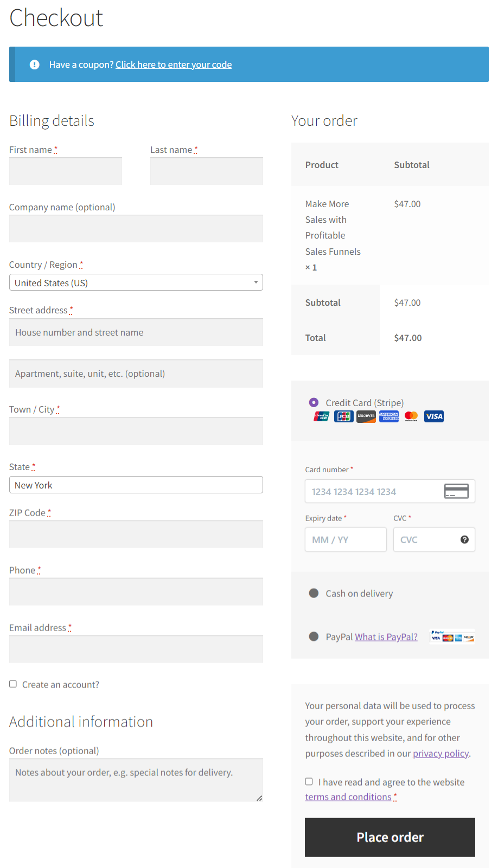Click the Visa card logo

[434, 416]
